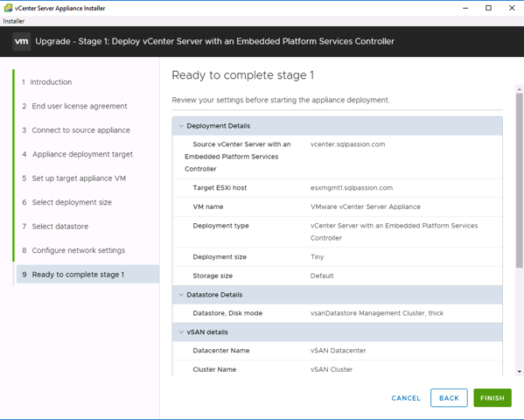Click the vCenter Server Appliance Installer app icon
The height and width of the screenshot is (420, 524).
8,8
